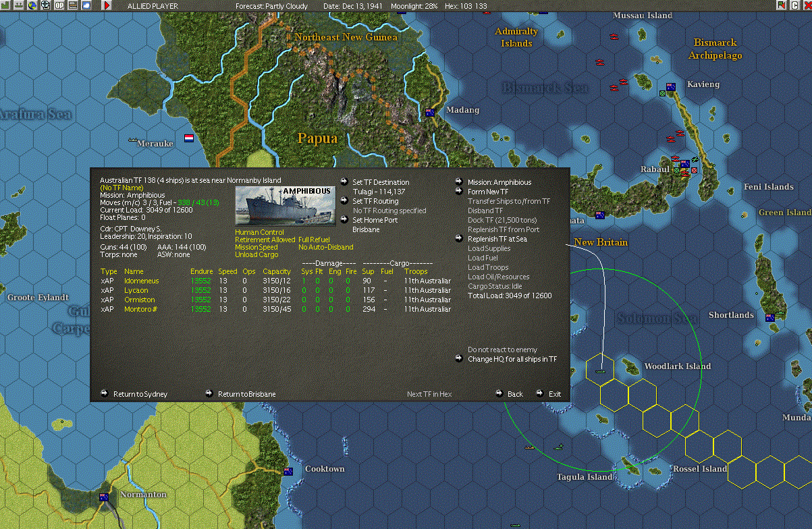Open ship Ormiston details
Image resolution: width=812 pixels, height=529 pixels.
[139, 300]
